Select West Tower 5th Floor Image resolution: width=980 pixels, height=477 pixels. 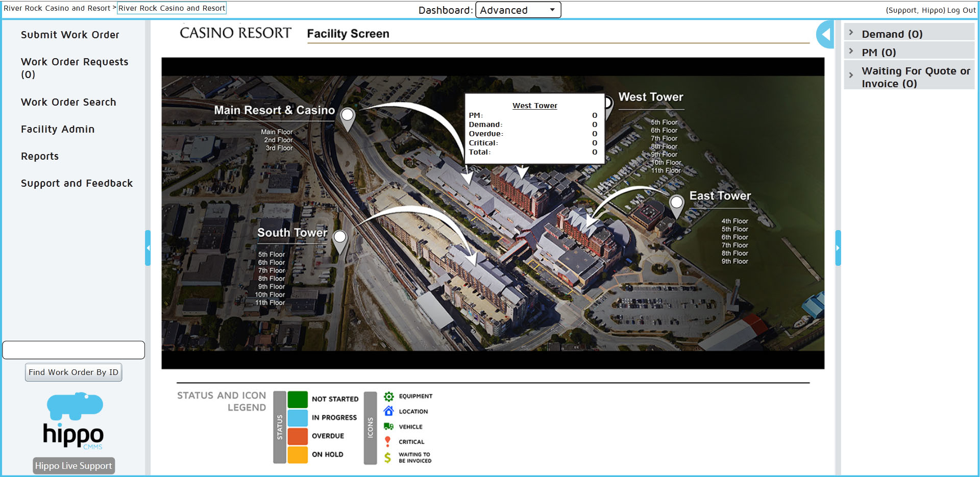(664, 122)
